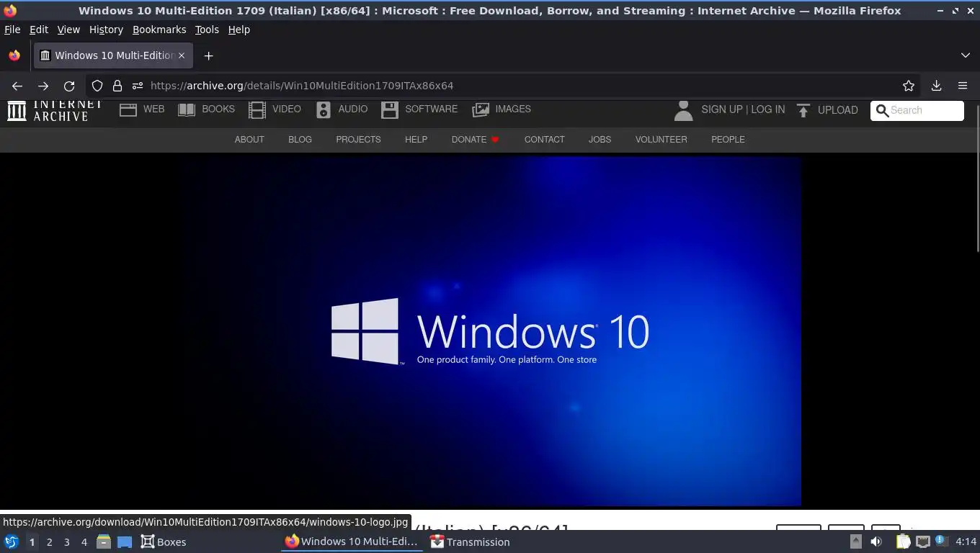Screen dimensions: 980x553
Task: Open the History menu
Action: [106, 30]
